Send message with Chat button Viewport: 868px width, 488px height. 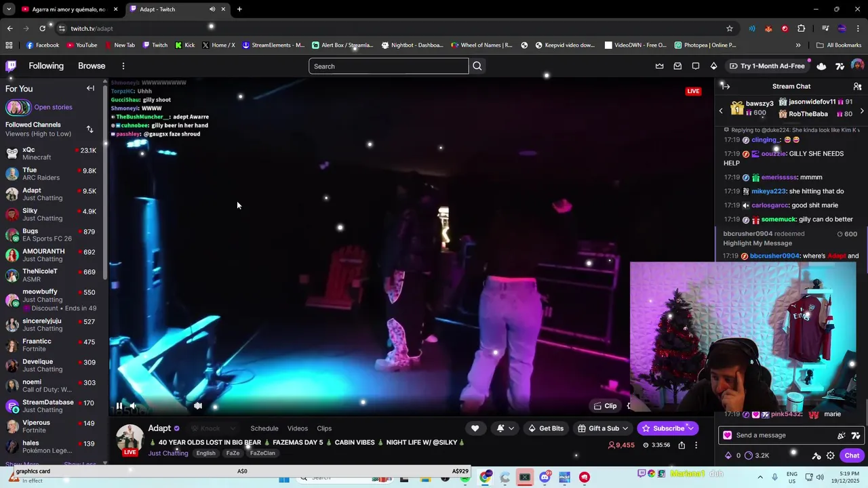pyautogui.click(x=852, y=455)
